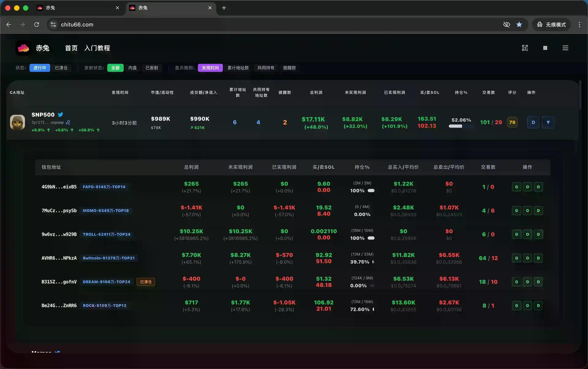Click the SNP500 cat avatar thumbnail
Image resolution: width=588 pixels, height=369 pixels.
pyautogui.click(x=17, y=122)
